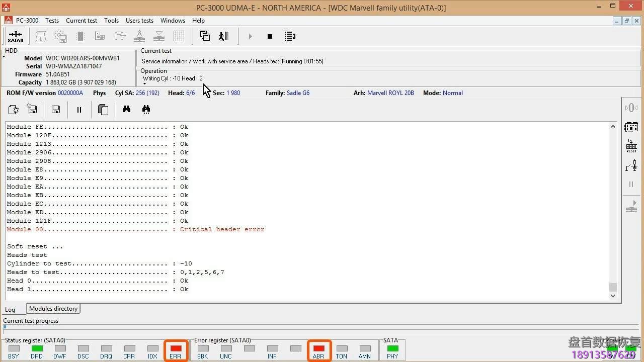644x362 pixels.
Task: Search the log using the binoculars icon
Action: click(x=126, y=109)
